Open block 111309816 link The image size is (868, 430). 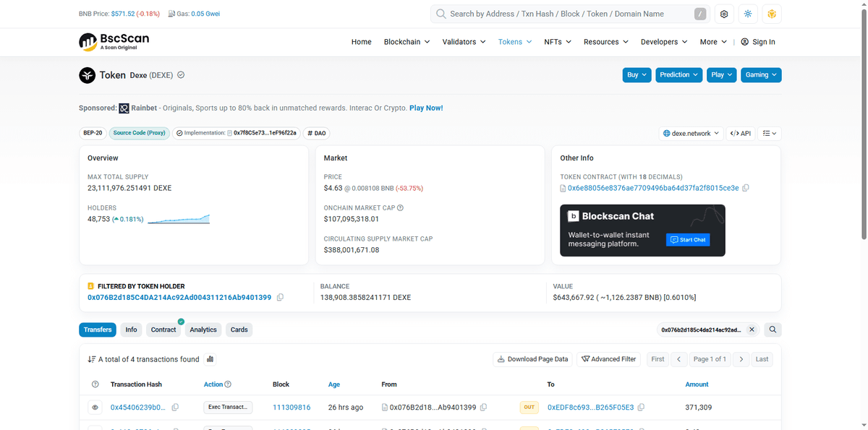tap(292, 408)
